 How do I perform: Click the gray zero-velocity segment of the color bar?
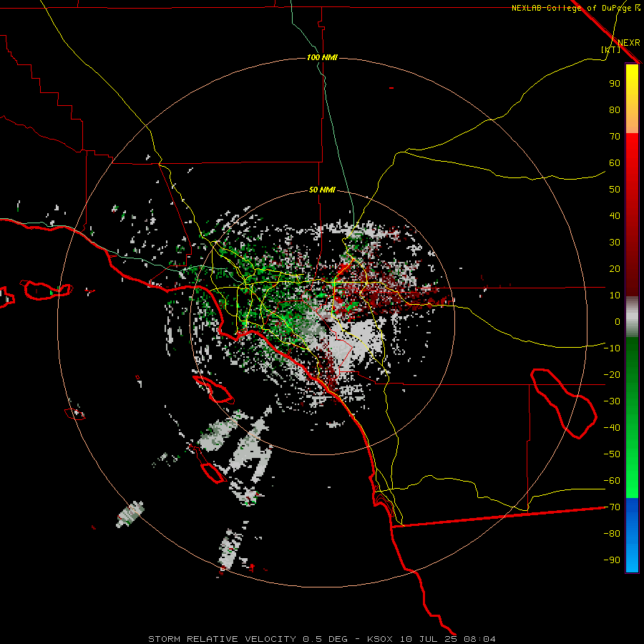632,317
